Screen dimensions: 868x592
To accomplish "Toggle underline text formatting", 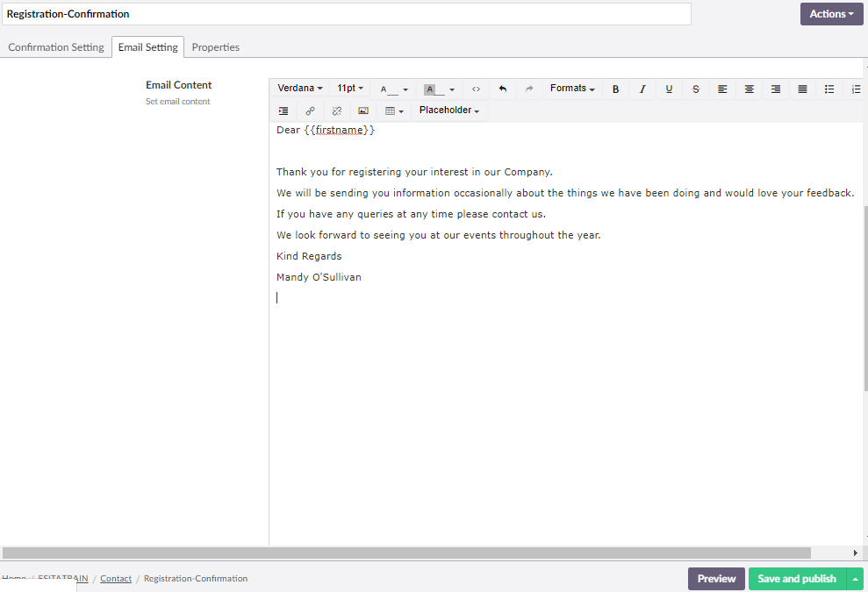I will [669, 89].
